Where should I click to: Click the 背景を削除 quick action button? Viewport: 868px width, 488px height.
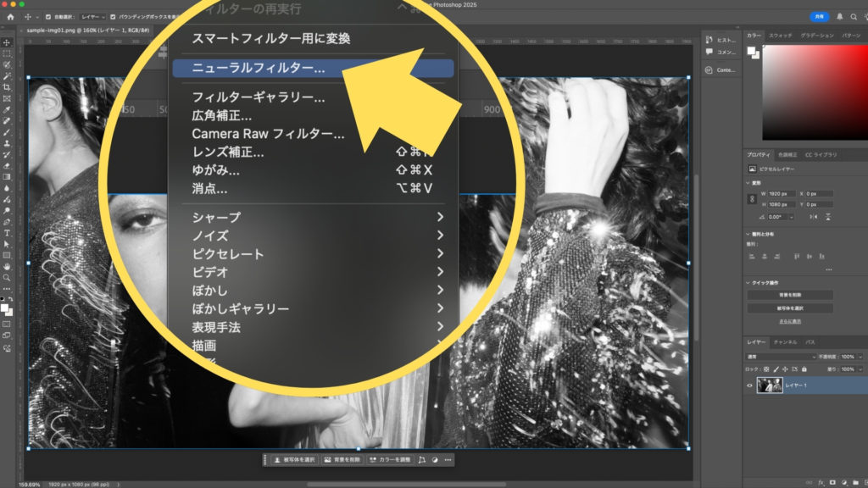click(789, 295)
